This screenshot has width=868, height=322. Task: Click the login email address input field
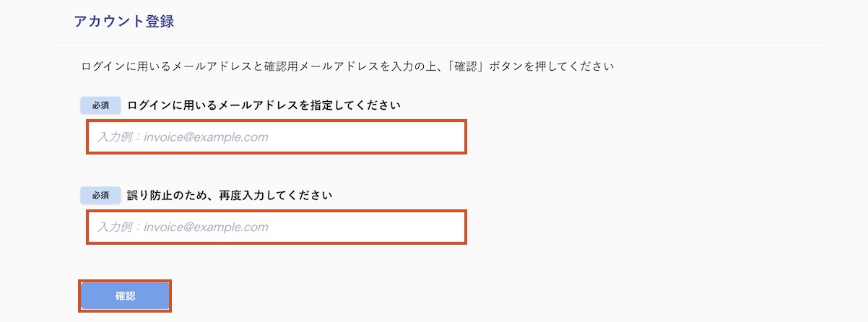[x=277, y=137]
